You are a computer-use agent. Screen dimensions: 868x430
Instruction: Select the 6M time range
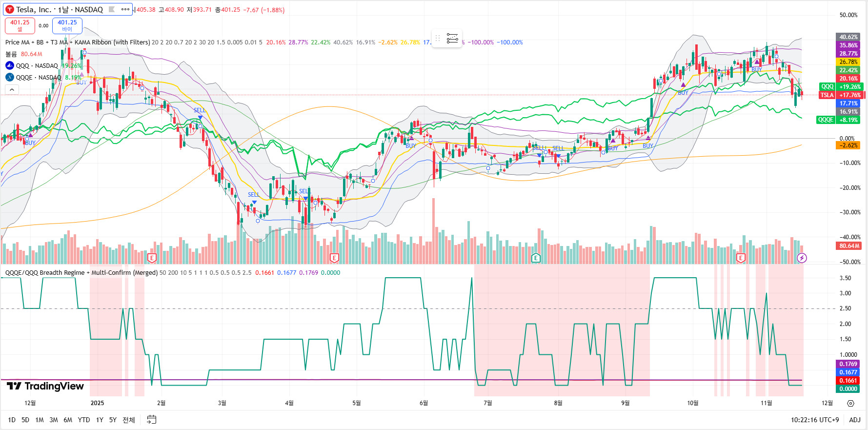pyautogui.click(x=68, y=420)
